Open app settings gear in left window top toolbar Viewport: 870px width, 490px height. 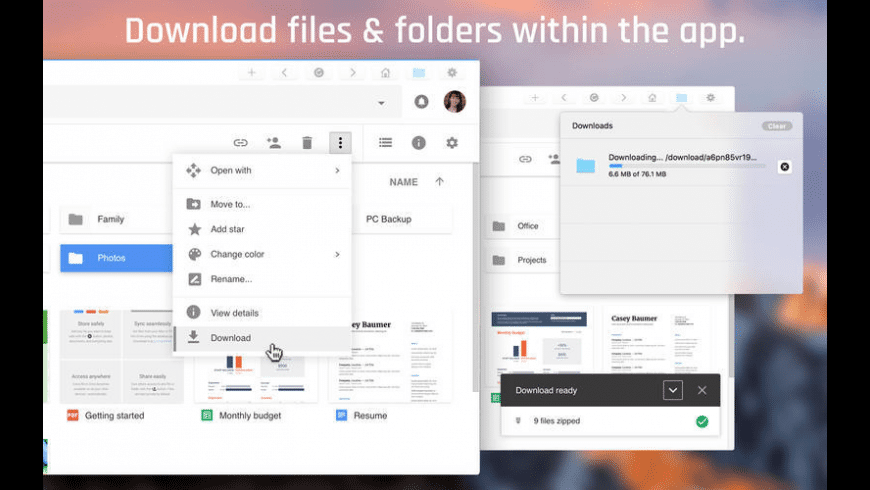452,73
